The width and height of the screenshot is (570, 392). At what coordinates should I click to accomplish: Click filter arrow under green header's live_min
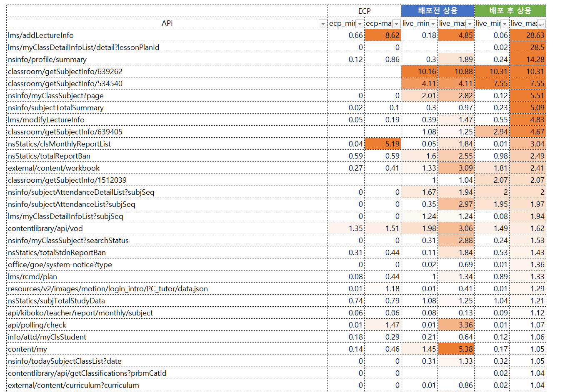point(505,24)
